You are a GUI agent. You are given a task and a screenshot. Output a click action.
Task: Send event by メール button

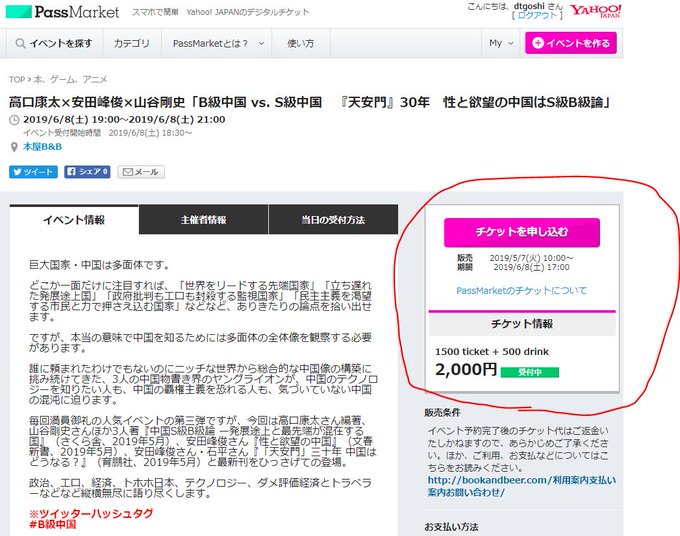pyautogui.click(x=141, y=172)
